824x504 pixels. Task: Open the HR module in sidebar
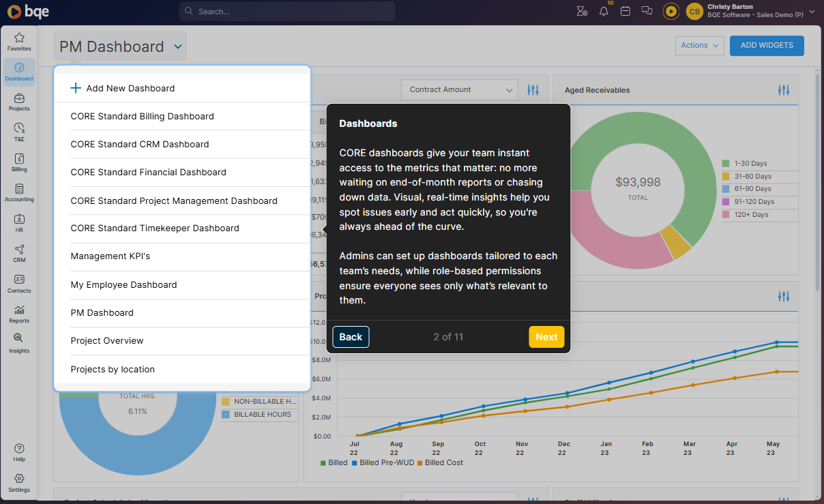point(19,222)
